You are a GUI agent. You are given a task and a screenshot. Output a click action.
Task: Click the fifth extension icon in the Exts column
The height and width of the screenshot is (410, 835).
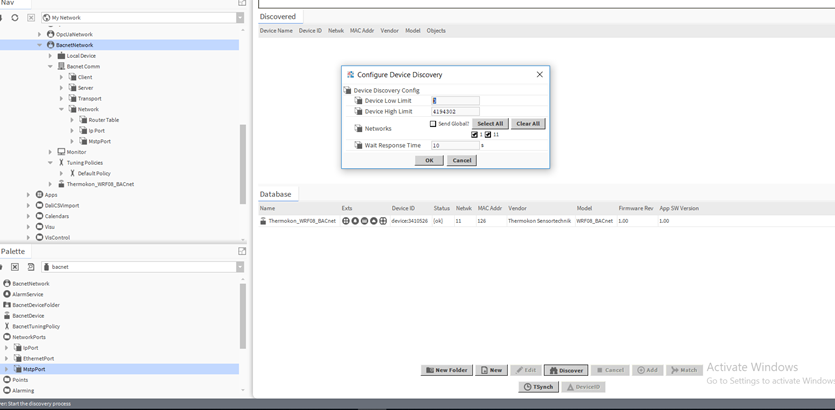[383, 221]
